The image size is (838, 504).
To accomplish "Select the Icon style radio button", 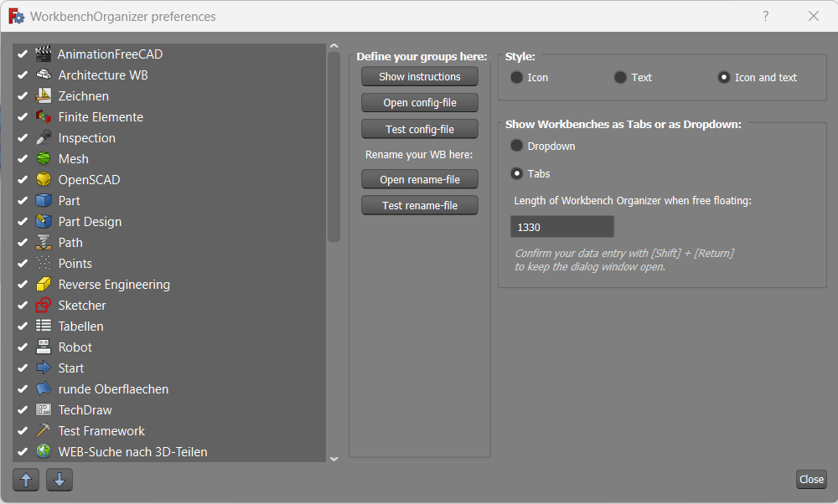I will (516, 77).
